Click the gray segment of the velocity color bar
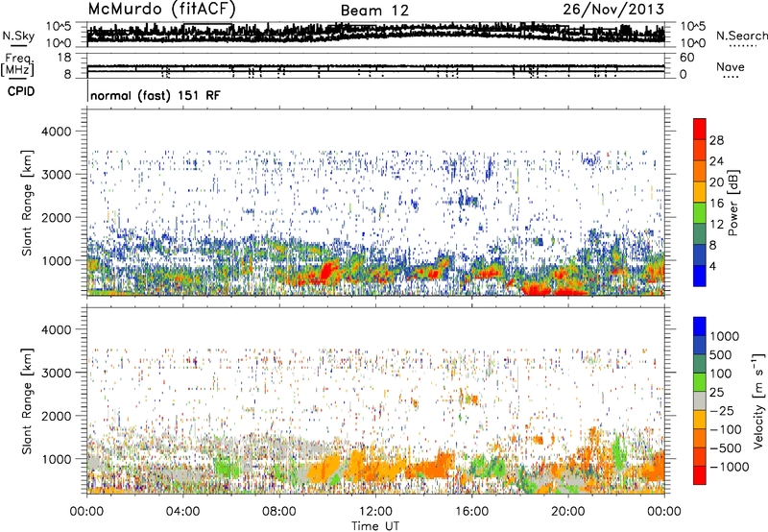The width and height of the screenshot is (768, 532). point(700,400)
